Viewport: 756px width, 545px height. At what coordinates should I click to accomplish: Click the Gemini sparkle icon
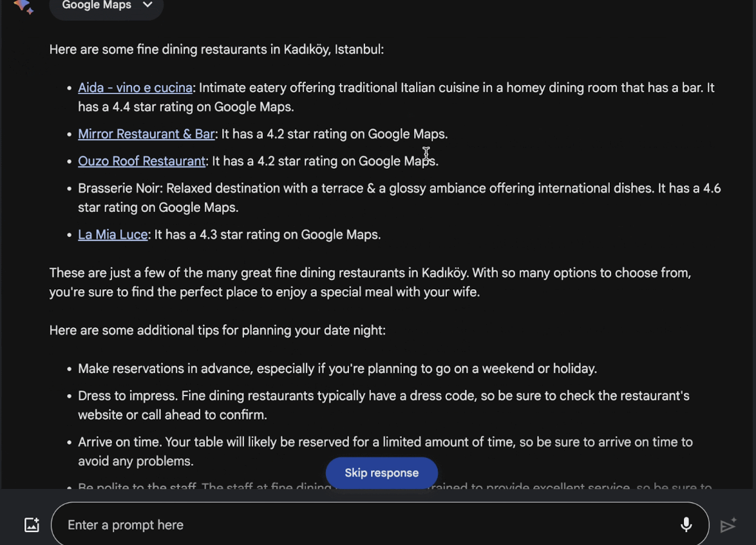23,6
